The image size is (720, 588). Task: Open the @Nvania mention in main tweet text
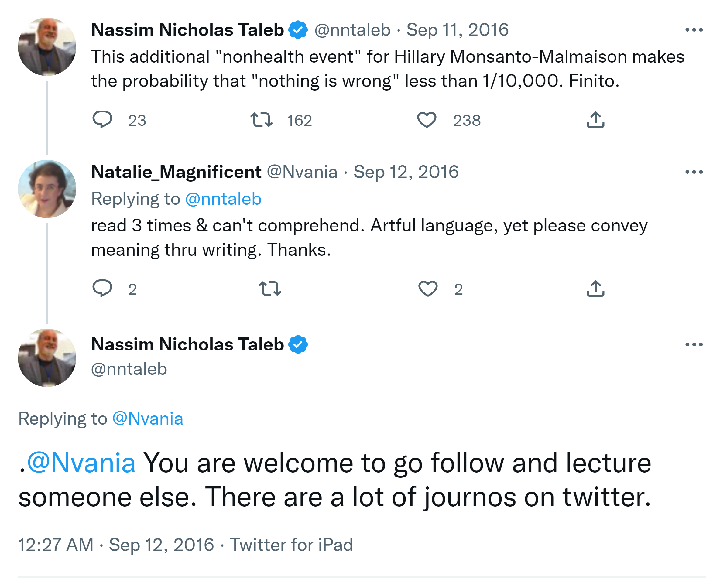click(81, 463)
